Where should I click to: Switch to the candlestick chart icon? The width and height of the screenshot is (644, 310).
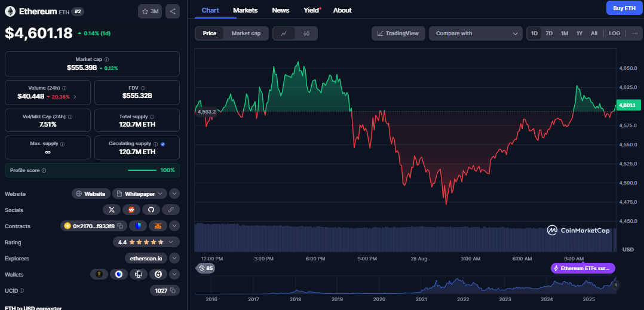pos(306,33)
